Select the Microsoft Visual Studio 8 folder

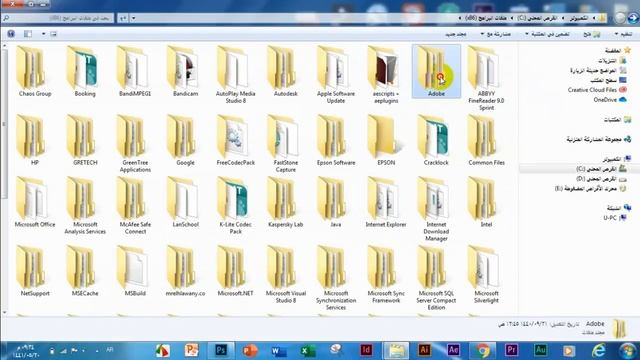(x=285, y=274)
